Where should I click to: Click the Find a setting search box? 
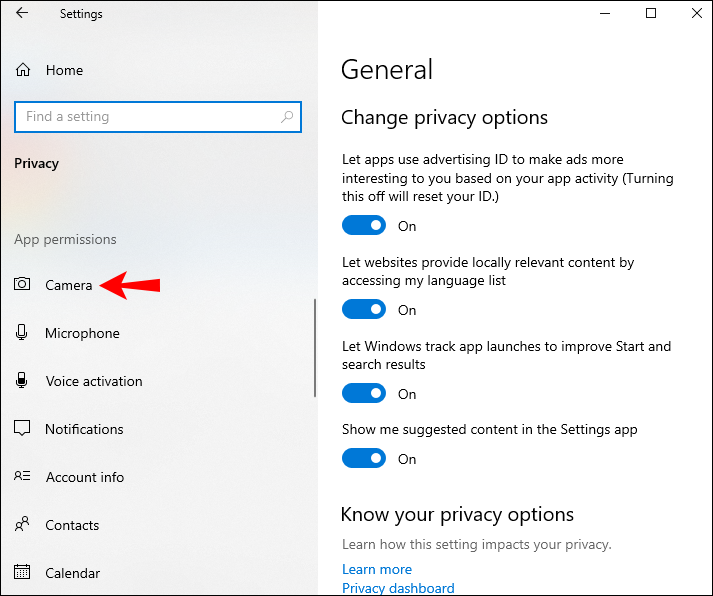(150, 117)
